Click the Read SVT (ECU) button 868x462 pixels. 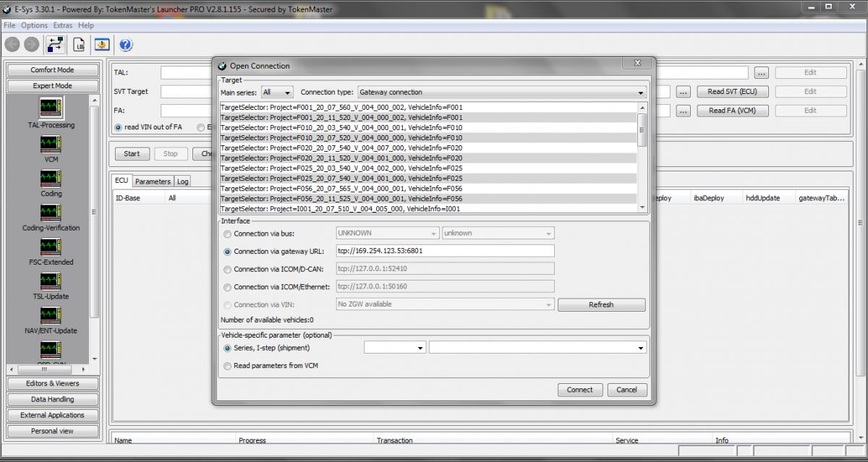[x=732, y=92]
